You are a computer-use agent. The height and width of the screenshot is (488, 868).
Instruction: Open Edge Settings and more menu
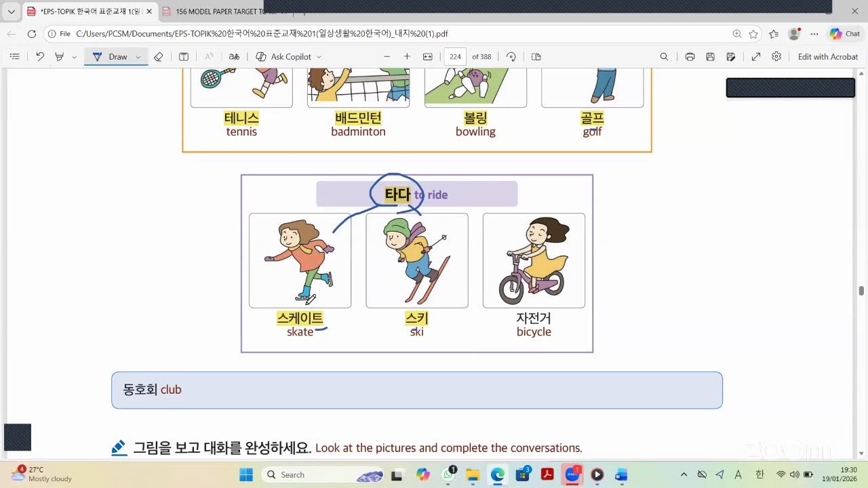tap(814, 34)
